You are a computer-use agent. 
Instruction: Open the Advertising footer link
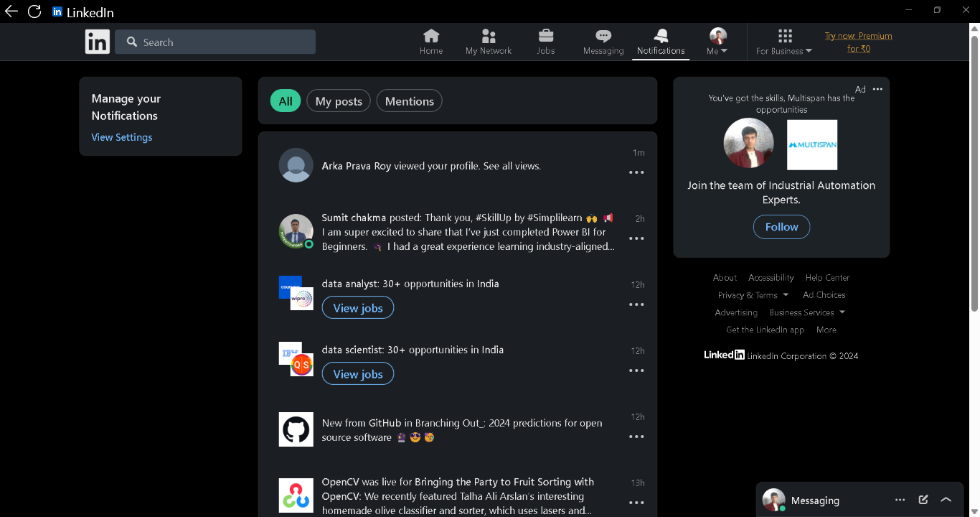[736, 312]
